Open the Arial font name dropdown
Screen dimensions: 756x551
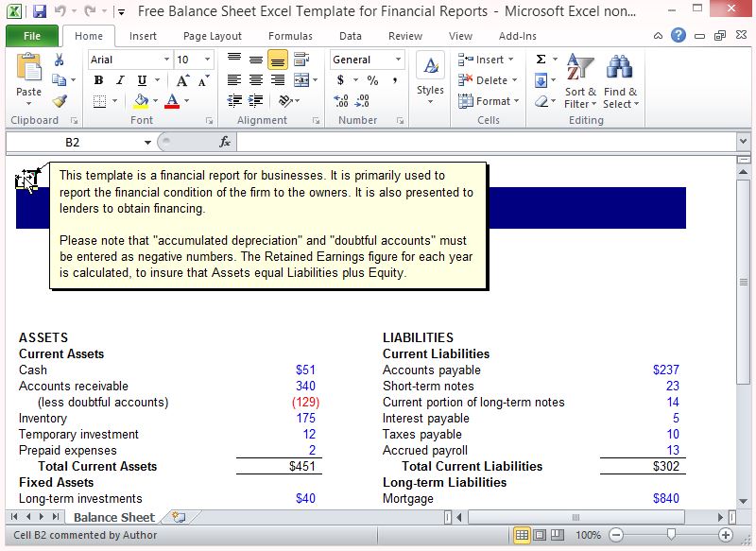tap(166, 60)
